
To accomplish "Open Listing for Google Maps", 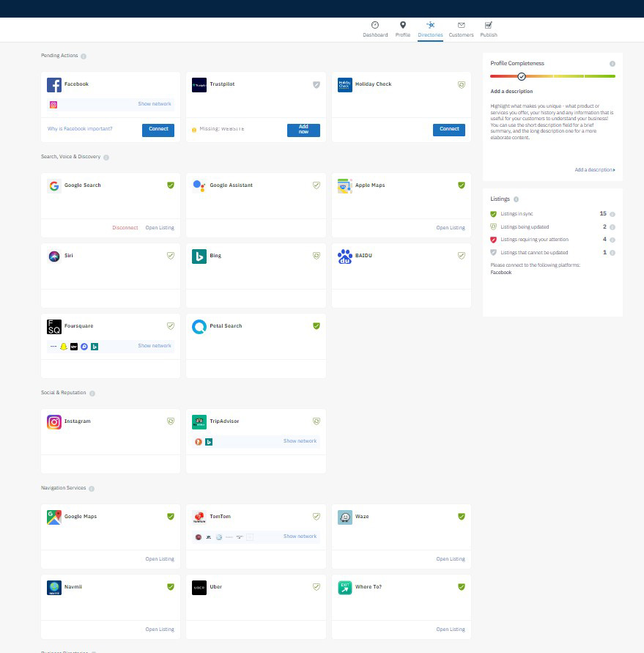I will click(160, 559).
